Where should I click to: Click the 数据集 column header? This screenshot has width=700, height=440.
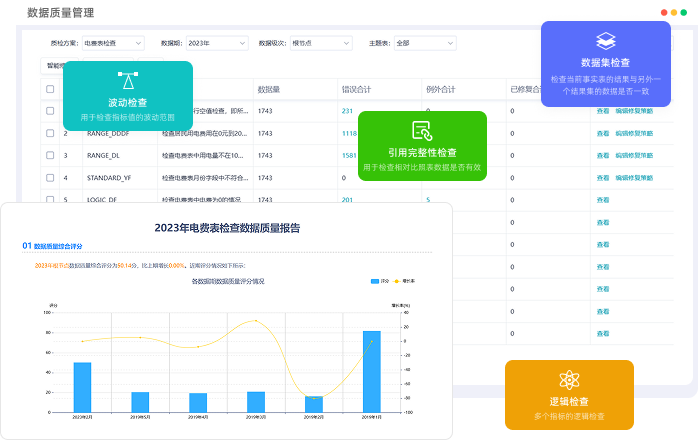(268, 89)
